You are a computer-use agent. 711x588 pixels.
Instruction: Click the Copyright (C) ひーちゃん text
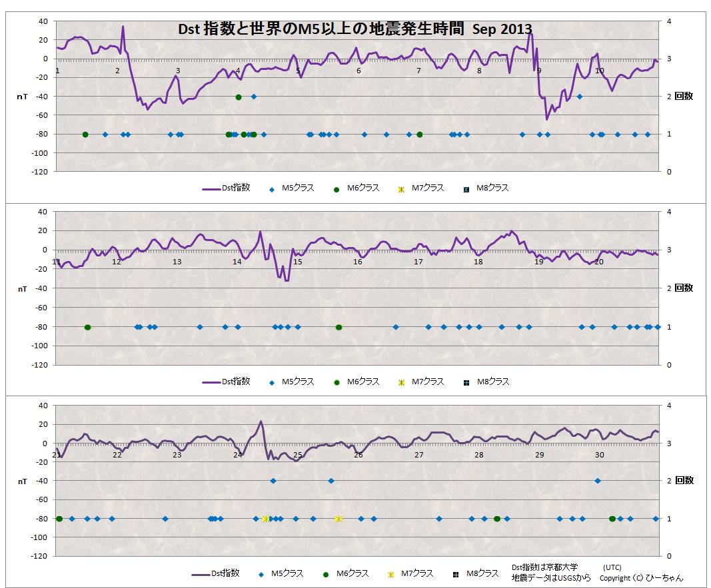(x=641, y=578)
